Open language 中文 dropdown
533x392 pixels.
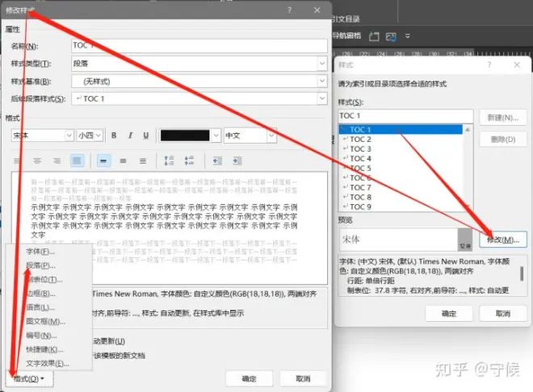271,136
